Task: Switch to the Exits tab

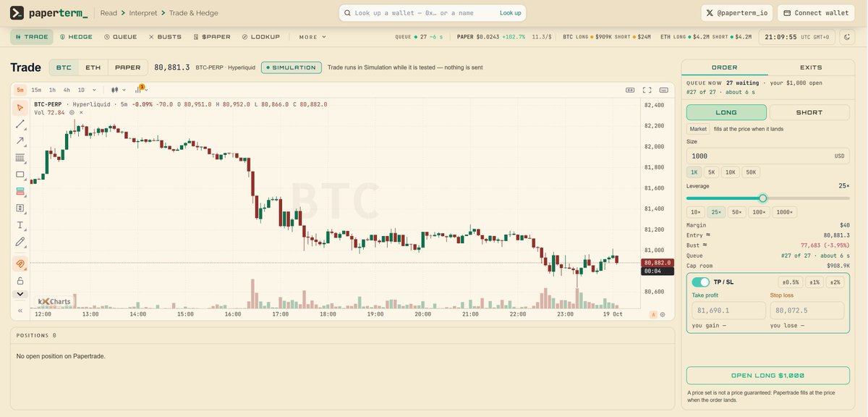Action: pyautogui.click(x=810, y=67)
